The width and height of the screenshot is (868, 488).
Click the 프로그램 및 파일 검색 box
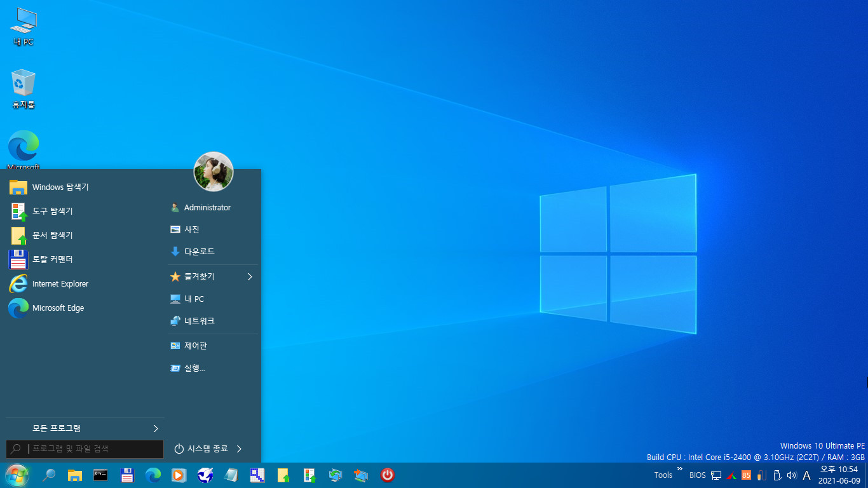pos(85,449)
